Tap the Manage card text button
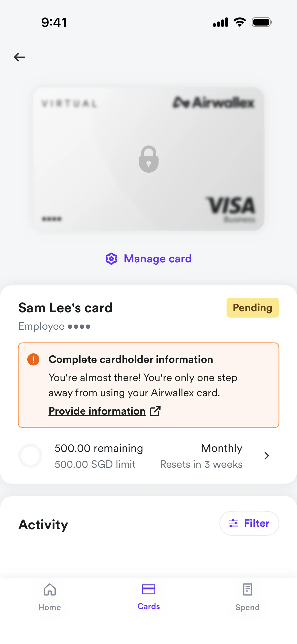The width and height of the screenshot is (297, 644). pyautogui.click(x=157, y=259)
